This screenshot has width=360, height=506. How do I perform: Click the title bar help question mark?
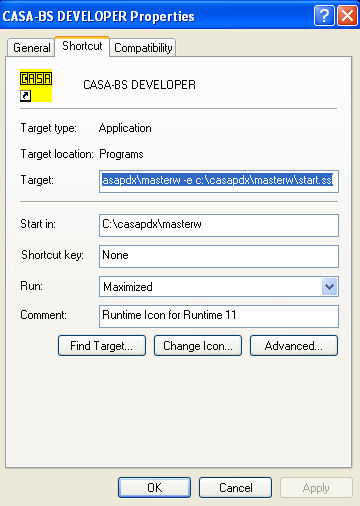324,15
